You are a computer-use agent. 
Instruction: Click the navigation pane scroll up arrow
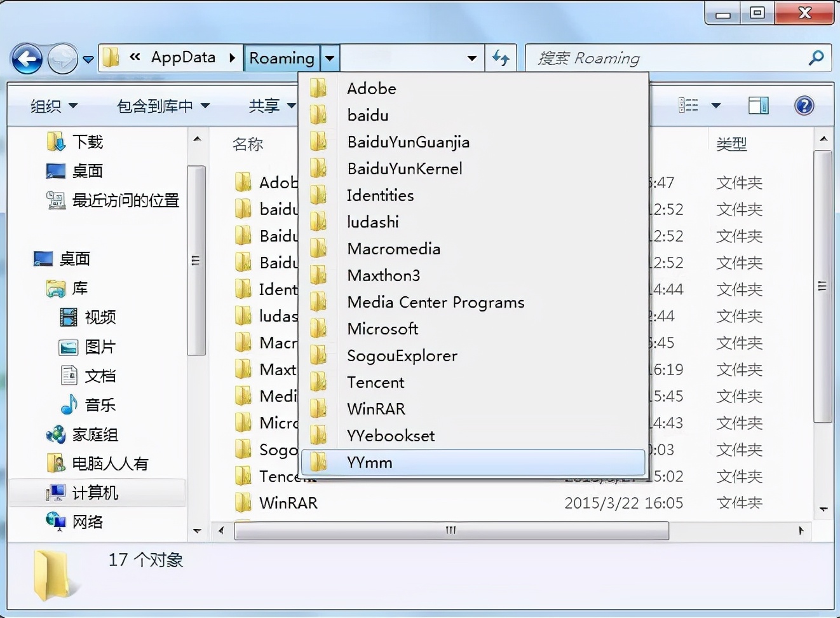(x=197, y=139)
